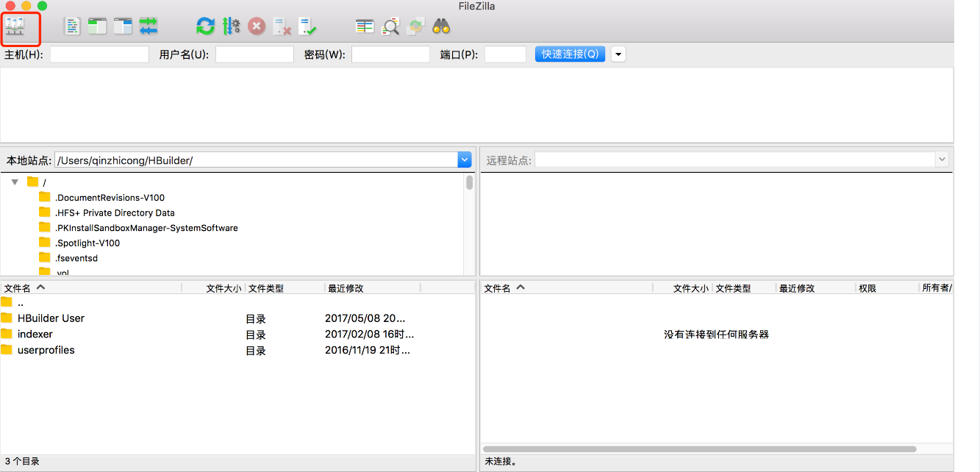Open the filename filters dialog icon

click(365, 26)
